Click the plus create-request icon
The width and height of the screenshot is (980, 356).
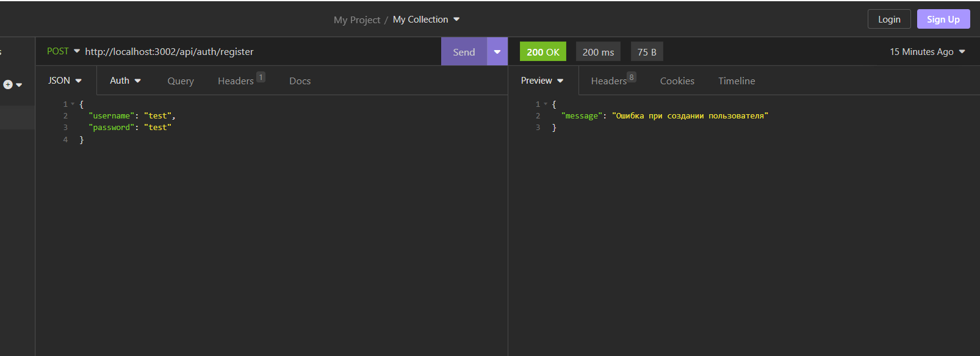point(8,85)
